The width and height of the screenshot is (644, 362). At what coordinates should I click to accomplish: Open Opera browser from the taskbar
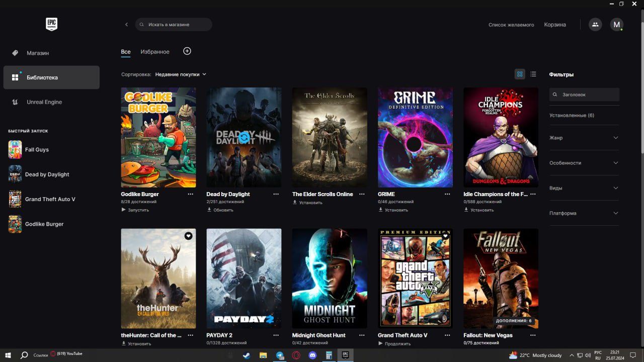click(296, 355)
